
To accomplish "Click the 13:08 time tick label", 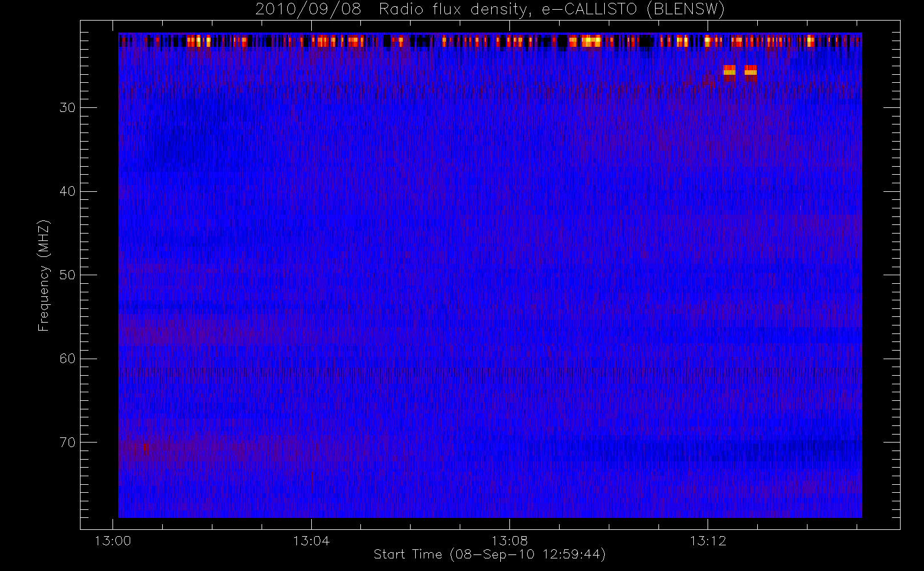I will tap(509, 541).
